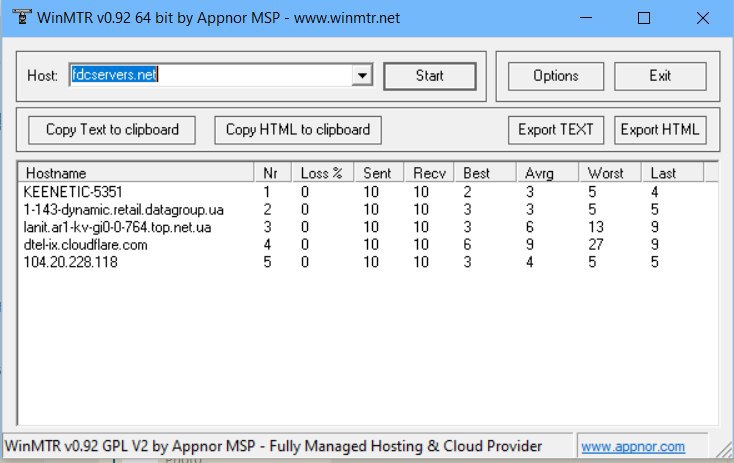Click the Best column header
Screen dimensions: 734x463
tap(485, 173)
